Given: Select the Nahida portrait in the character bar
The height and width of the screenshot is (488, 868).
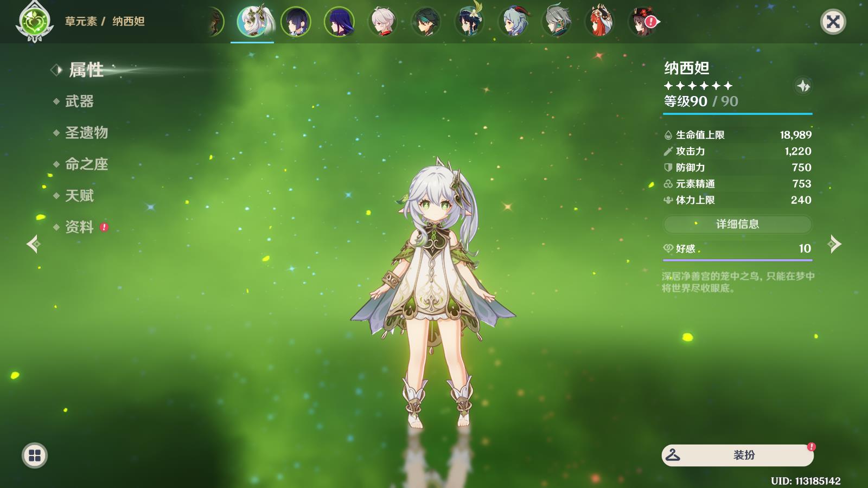Looking at the screenshot, I should click(252, 22).
